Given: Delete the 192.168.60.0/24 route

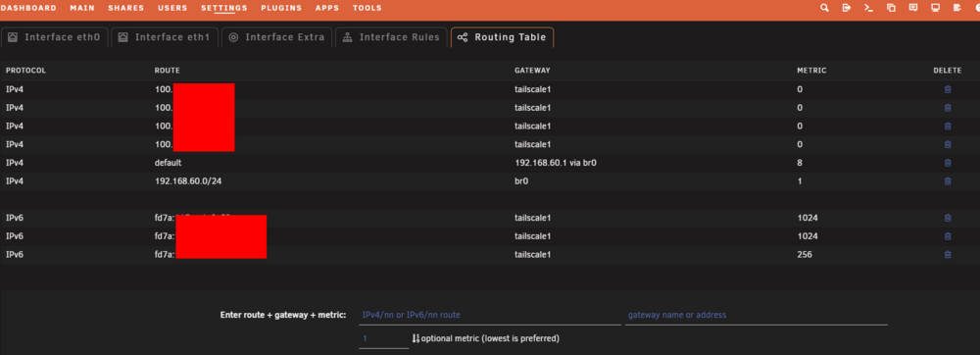Looking at the screenshot, I should pyautogui.click(x=948, y=181).
